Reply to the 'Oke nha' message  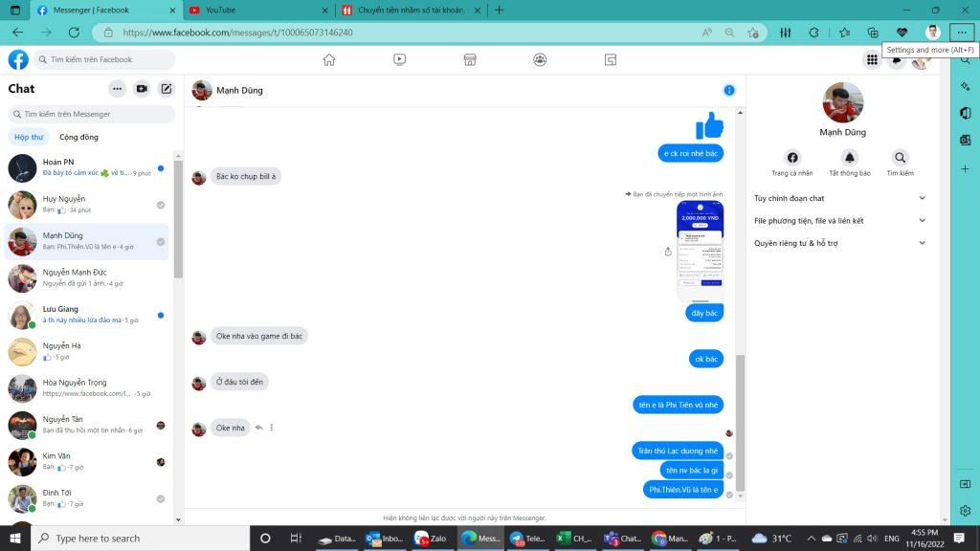258,428
